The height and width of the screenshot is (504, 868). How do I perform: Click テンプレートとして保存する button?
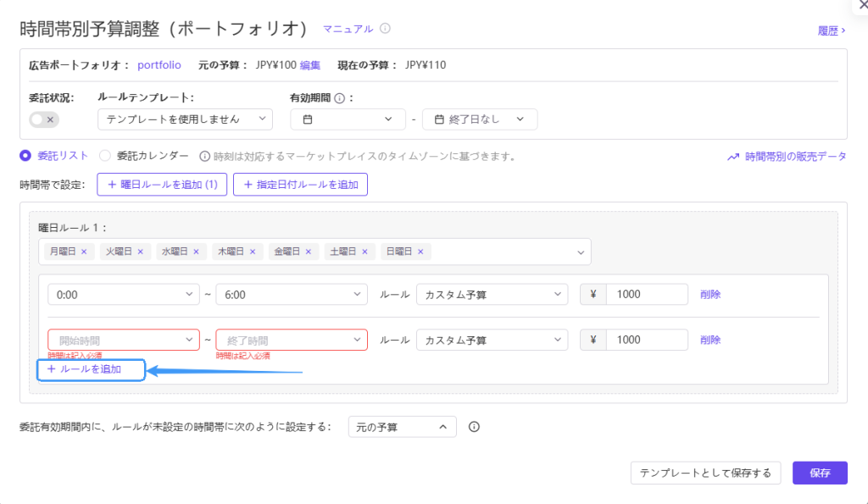(705, 473)
